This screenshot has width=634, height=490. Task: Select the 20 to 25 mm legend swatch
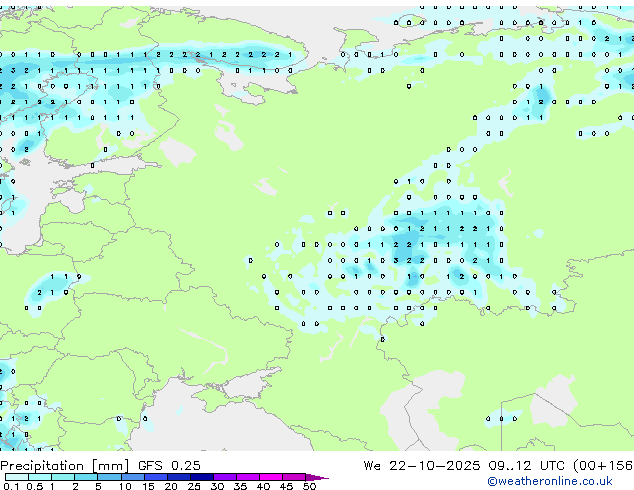coord(179,477)
